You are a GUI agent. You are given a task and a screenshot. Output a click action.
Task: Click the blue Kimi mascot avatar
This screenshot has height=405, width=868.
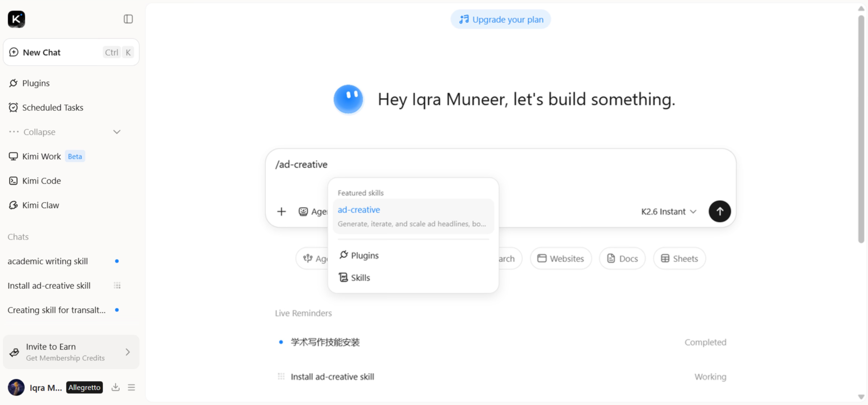point(348,99)
